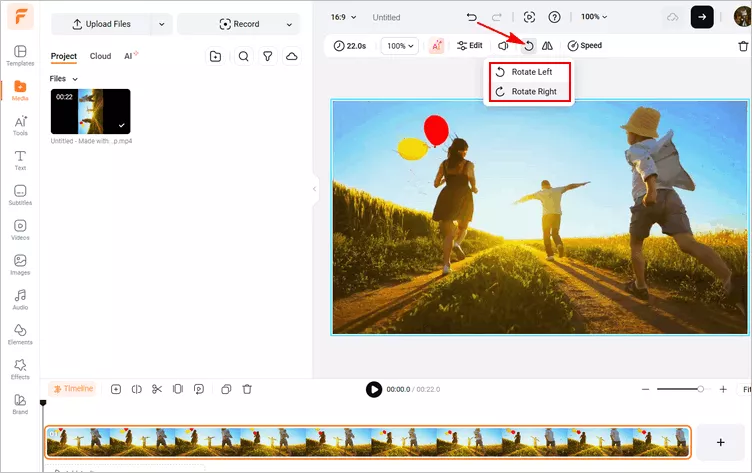Viewport: 752px width, 473px height.
Task: Click the Speed button
Action: tap(584, 46)
